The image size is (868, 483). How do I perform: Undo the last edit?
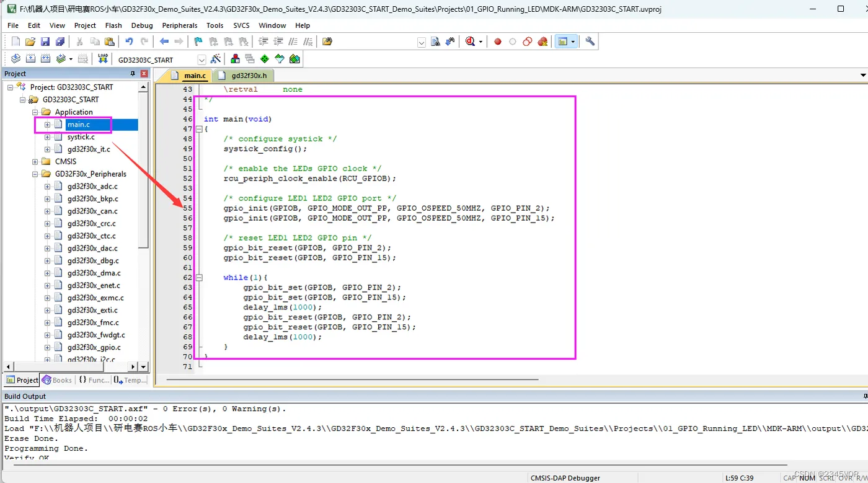(x=129, y=42)
